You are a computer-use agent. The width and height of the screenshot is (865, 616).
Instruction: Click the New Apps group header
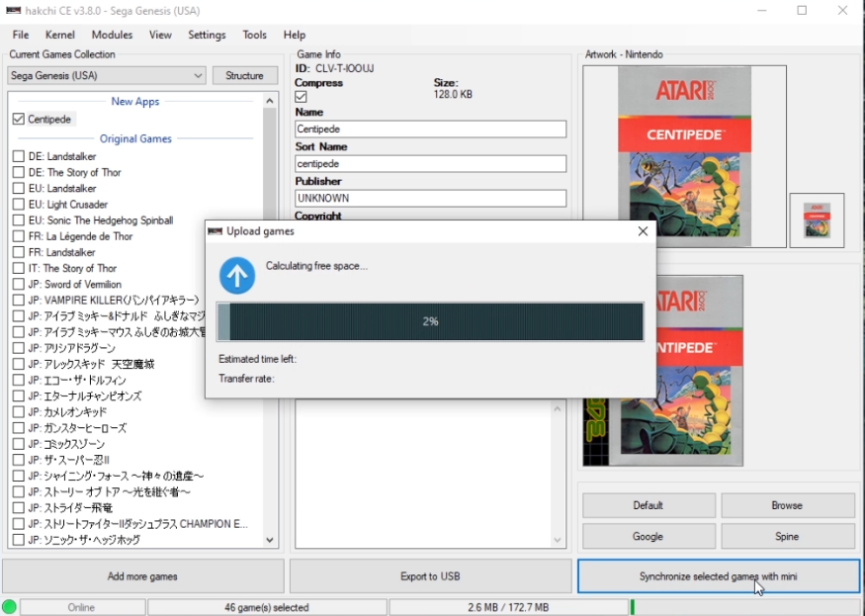coord(135,102)
